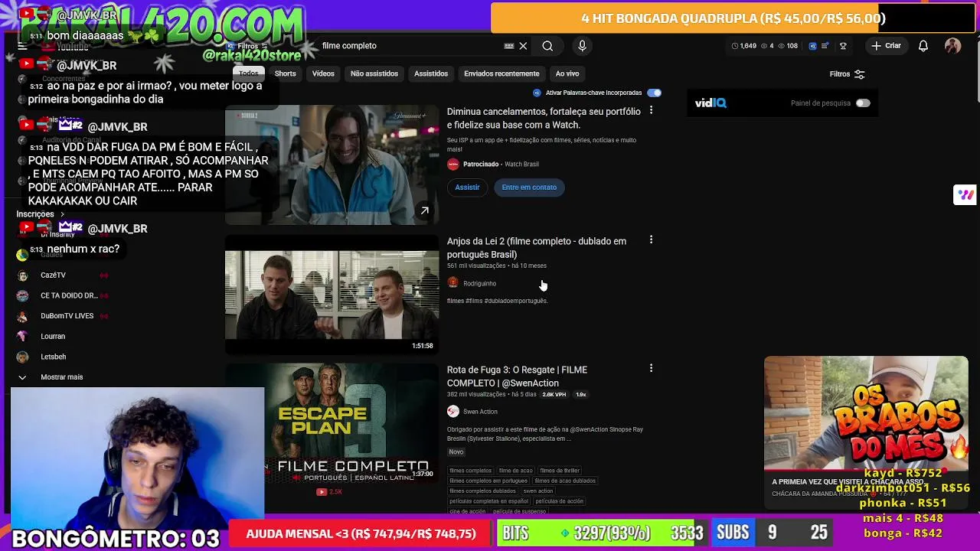This screenshot has width=980, height=551.
Task: Click the Entre em contato button
Action: 529,187
